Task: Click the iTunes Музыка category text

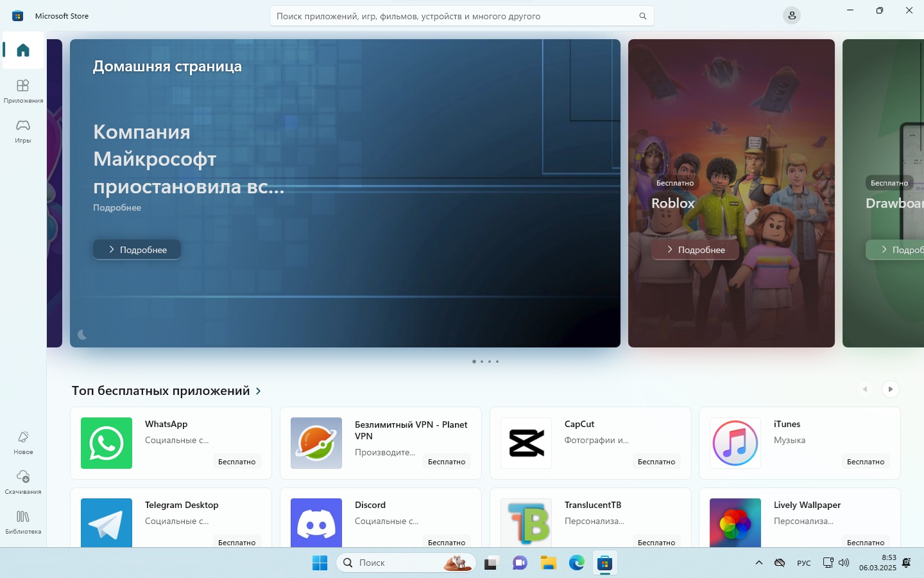Action: (789, 440)
